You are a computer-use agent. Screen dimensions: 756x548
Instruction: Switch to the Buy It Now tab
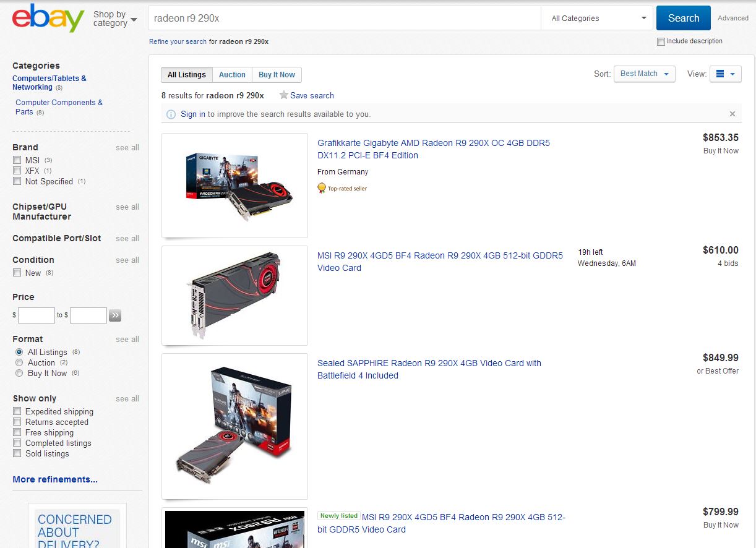(277, 75)
